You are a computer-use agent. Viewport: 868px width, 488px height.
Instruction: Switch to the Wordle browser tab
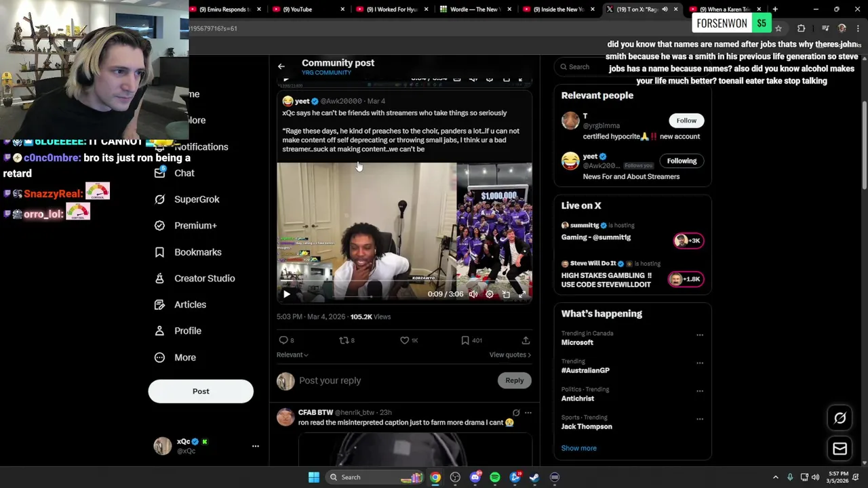(x=475, y=9)
